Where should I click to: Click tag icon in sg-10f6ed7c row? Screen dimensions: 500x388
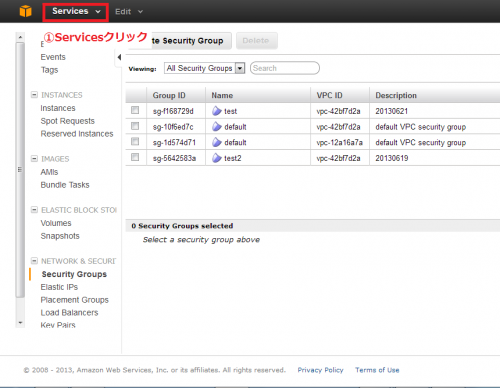pos(217,127)
